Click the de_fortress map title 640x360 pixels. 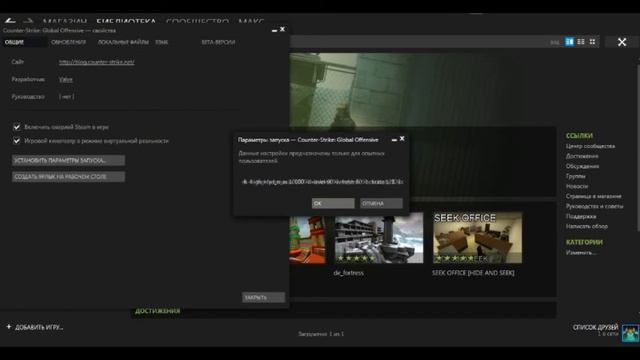point(348,273)
